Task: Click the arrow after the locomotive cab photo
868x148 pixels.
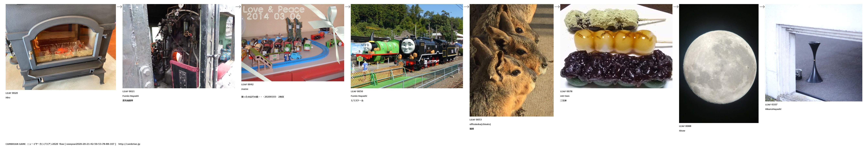Action: (x=238, y=7)
